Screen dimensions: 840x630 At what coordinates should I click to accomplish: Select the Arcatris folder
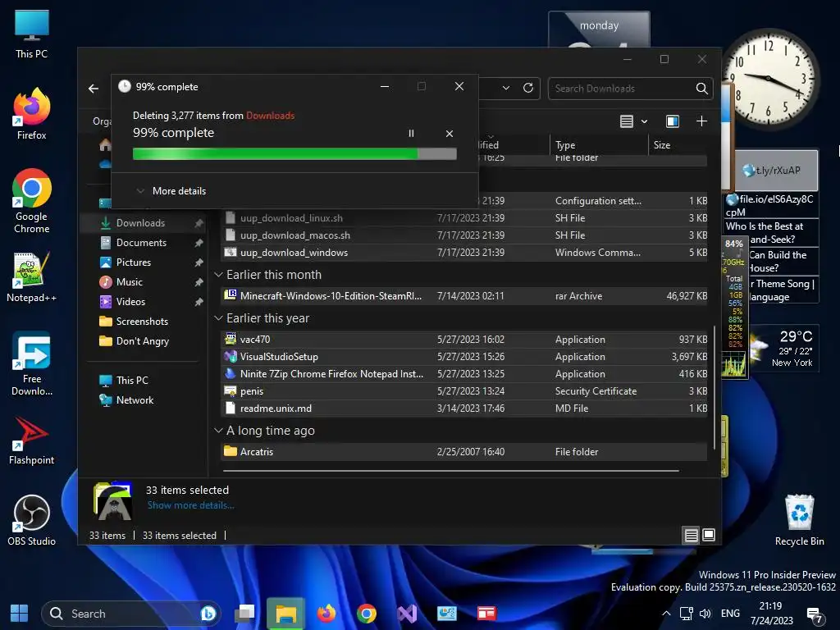[x=464, y=452]
